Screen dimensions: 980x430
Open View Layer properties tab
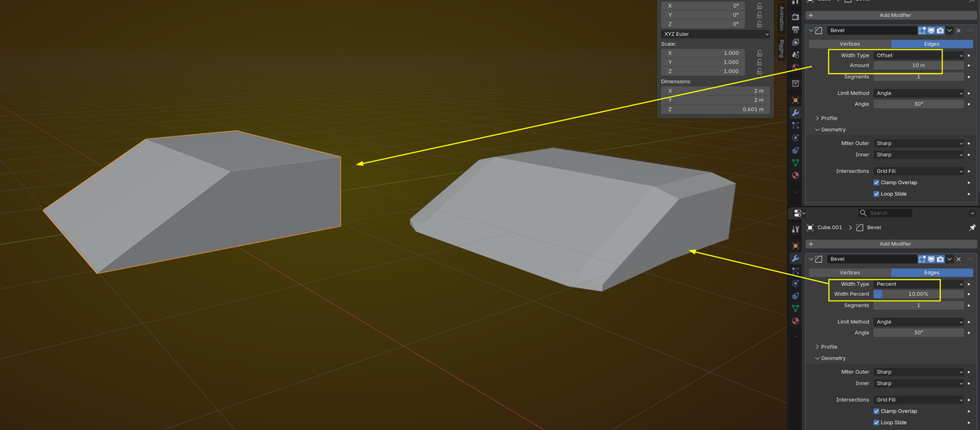[x=795, y=43]
